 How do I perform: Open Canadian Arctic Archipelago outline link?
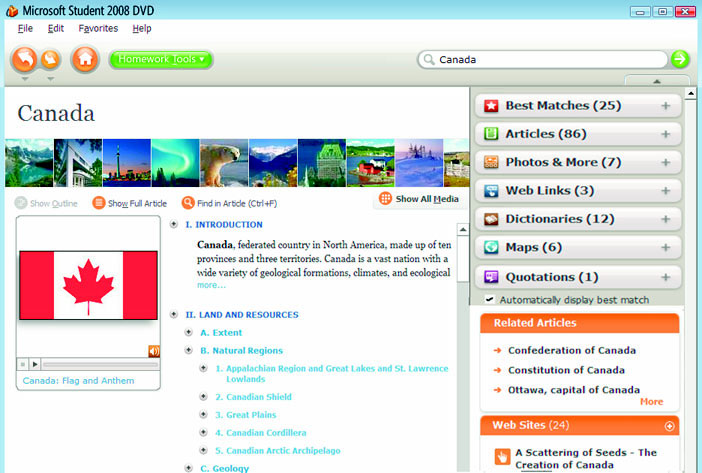pos(278,451)
